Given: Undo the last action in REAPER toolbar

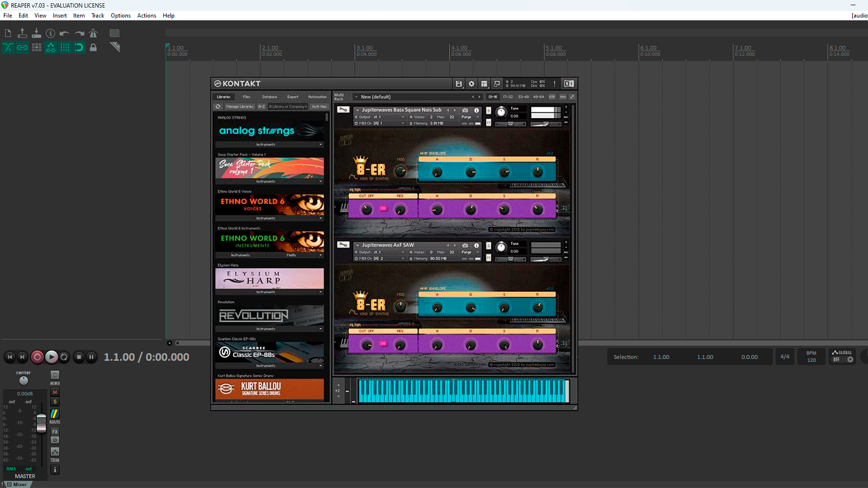Looking at the screenshot, I should pyautogui.click(x=64, y=33).
